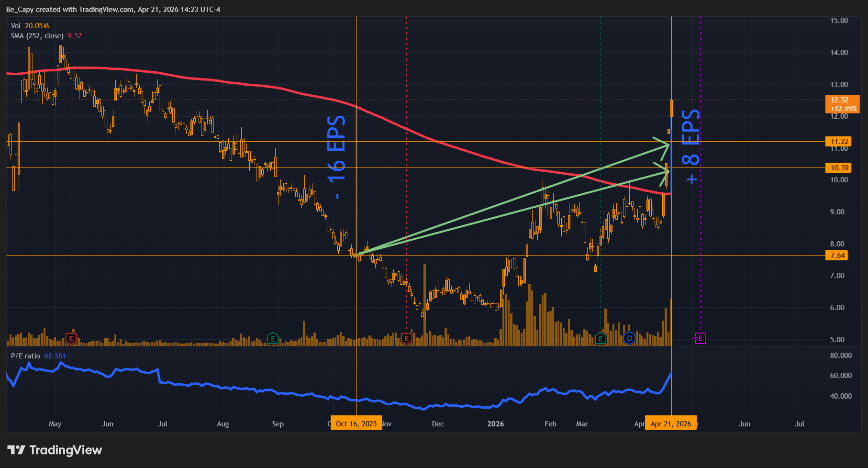Click the green earnings E marker near Sep
This screenshot has width=868, height=468.
point(273,339)
